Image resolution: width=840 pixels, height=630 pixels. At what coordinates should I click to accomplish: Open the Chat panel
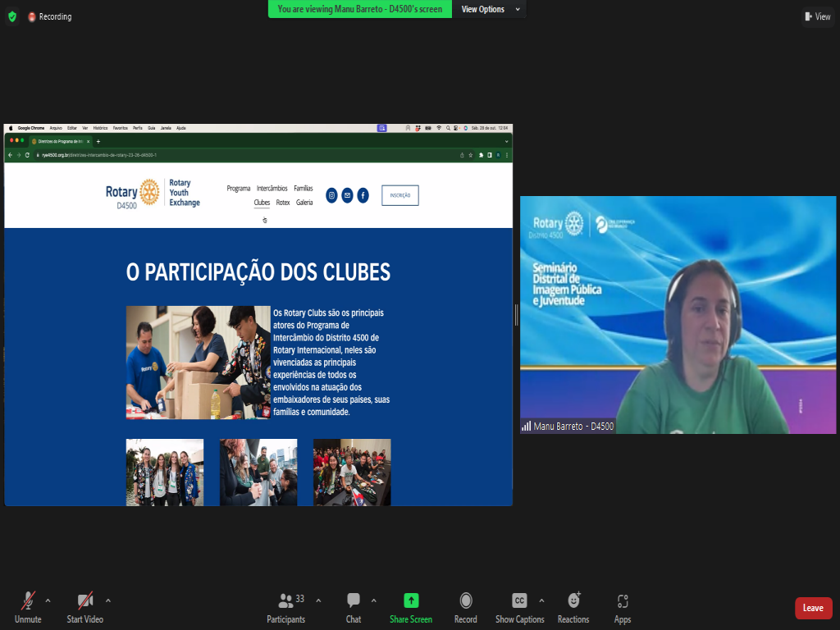pos(354,607)
